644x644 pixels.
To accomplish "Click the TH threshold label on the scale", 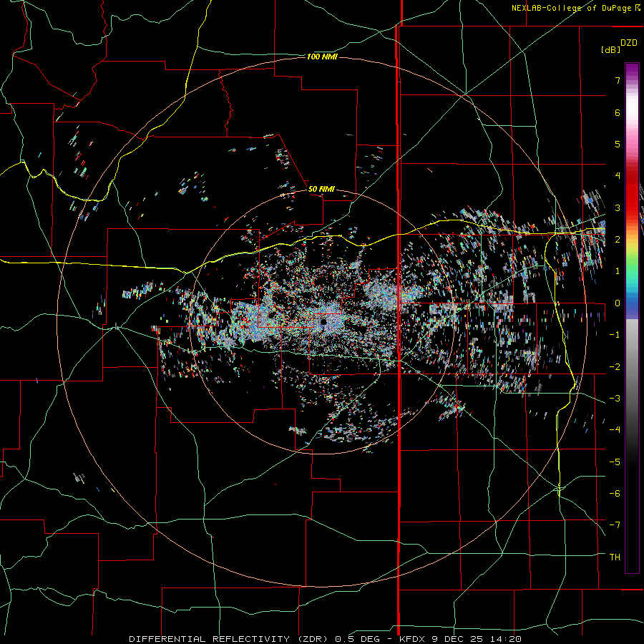I will click(x=615, y=557).
